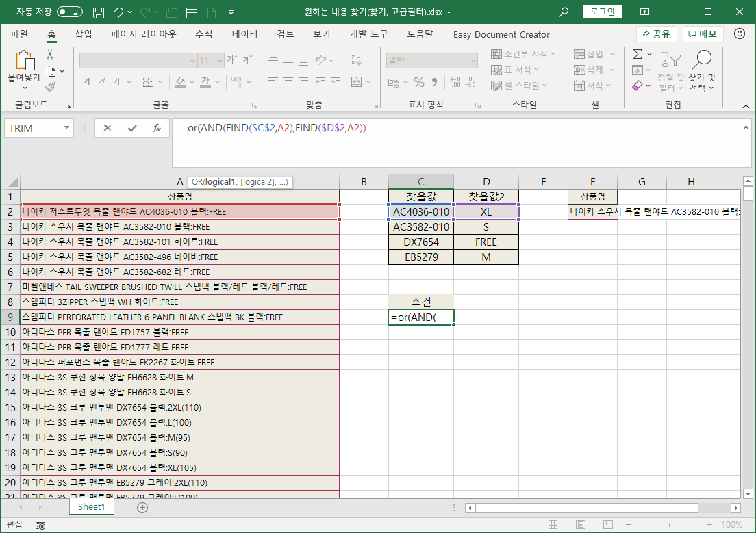756x533 pixels.
Task: Click the format painter brush icon
Action: point(50,87)
